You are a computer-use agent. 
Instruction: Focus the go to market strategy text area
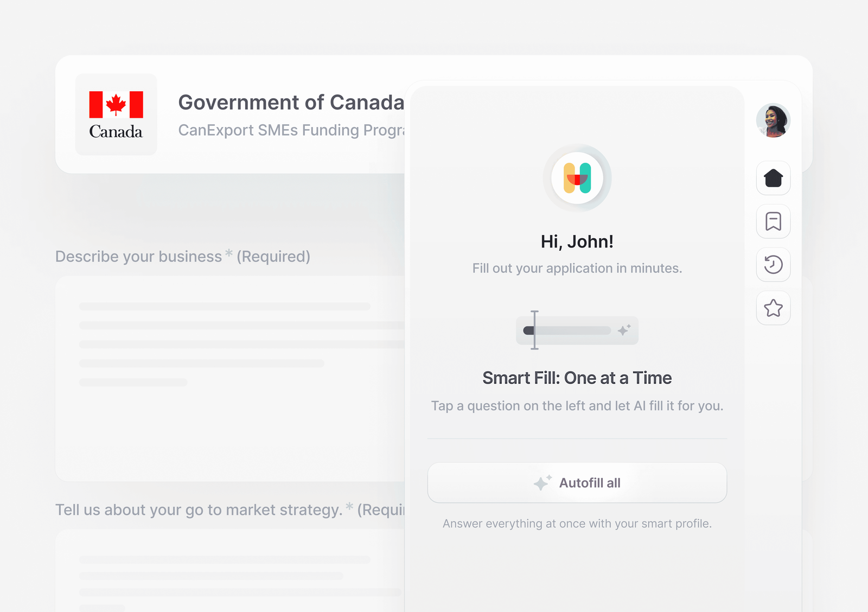(231, 571)
